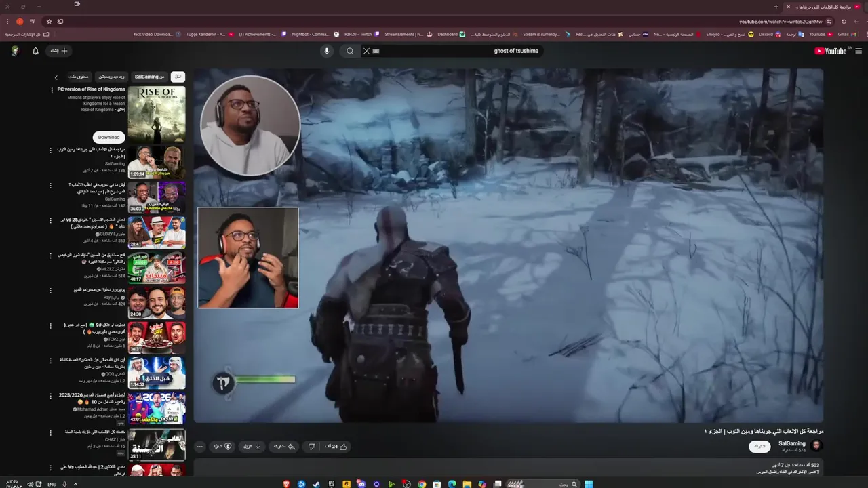The image size is (868, 488).
Task: Open a new browser tab
Action: (776, 7)
